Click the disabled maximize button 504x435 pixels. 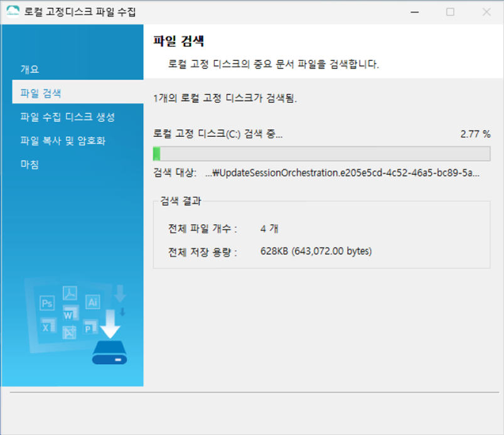[450, 12]
